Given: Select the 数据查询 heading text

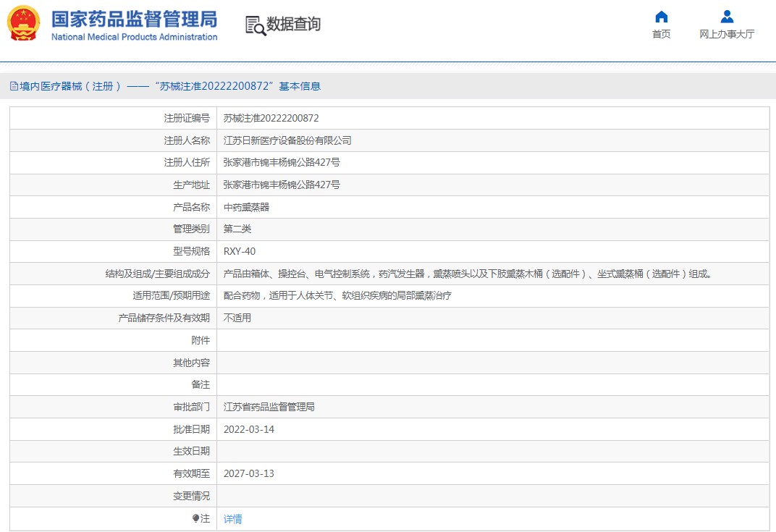Looking at the screenshot, I should tap(293, 25).
